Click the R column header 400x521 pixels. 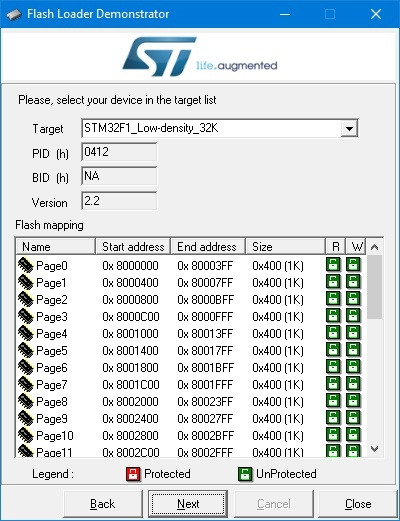335,247
